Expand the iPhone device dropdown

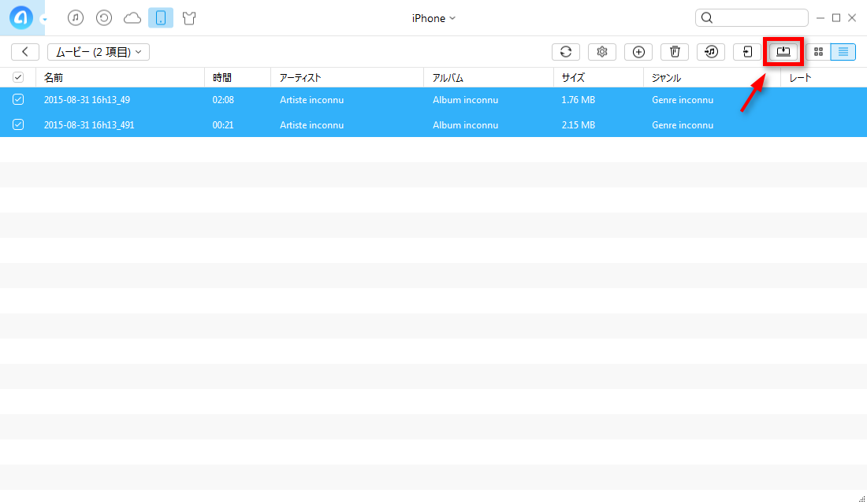pos(433,18)
